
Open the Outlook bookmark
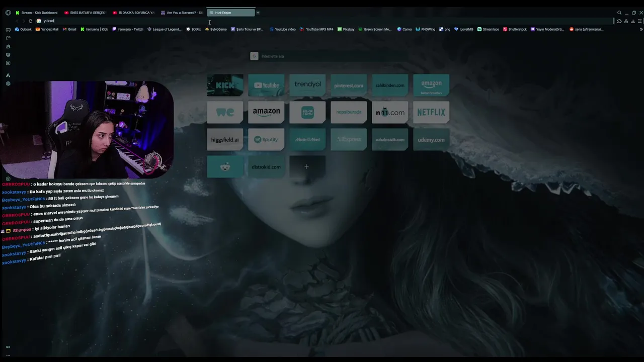[x=23, y=29]
